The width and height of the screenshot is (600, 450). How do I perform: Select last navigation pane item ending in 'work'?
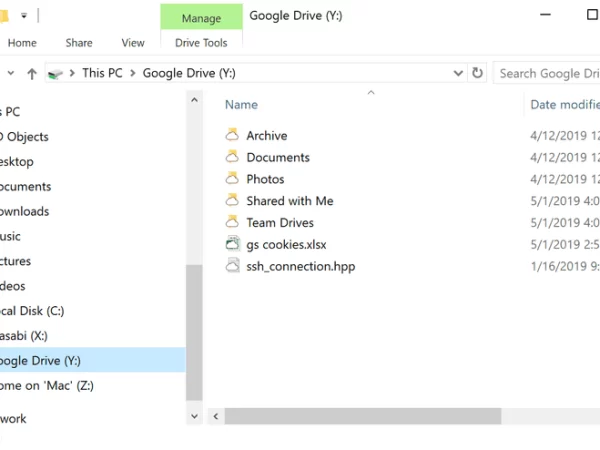point(13,418)
